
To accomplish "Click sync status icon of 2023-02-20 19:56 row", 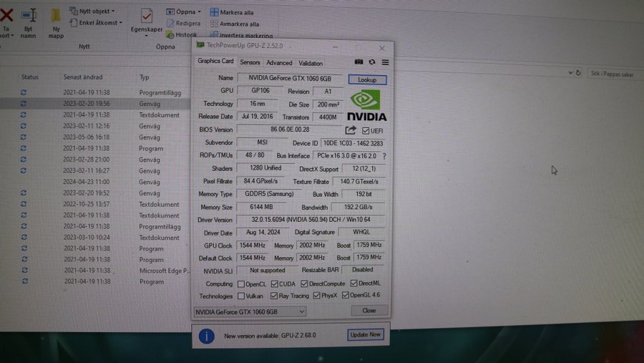I will click(24, 104).
